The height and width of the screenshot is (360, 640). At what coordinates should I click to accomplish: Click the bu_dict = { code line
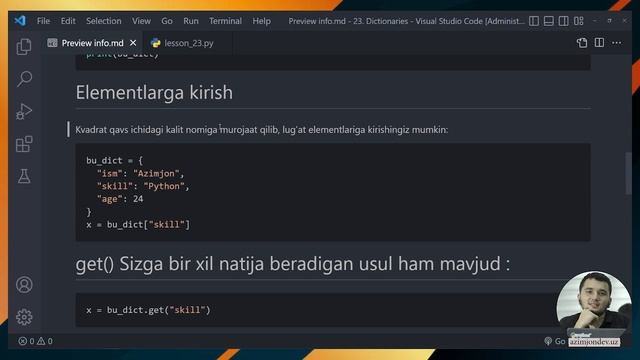point(114,160)
